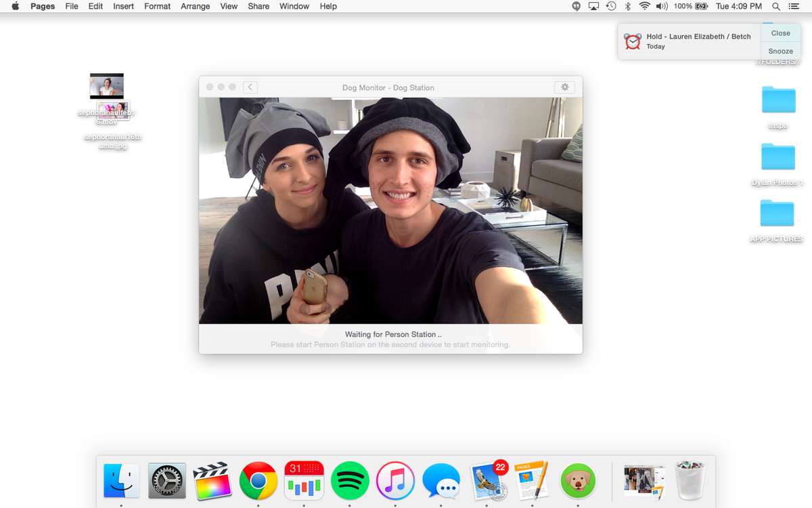The width and height of the screenshot is (812, 508).
Task: Switch to Pages in the dock
Action: click(x=532, y=481)
